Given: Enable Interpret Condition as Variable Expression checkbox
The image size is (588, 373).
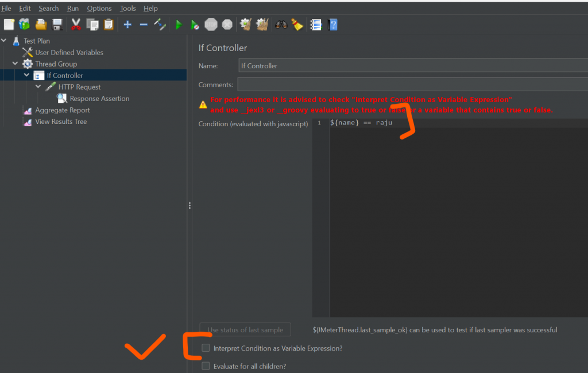Looking at the screenshot, I should click(206, 348).
